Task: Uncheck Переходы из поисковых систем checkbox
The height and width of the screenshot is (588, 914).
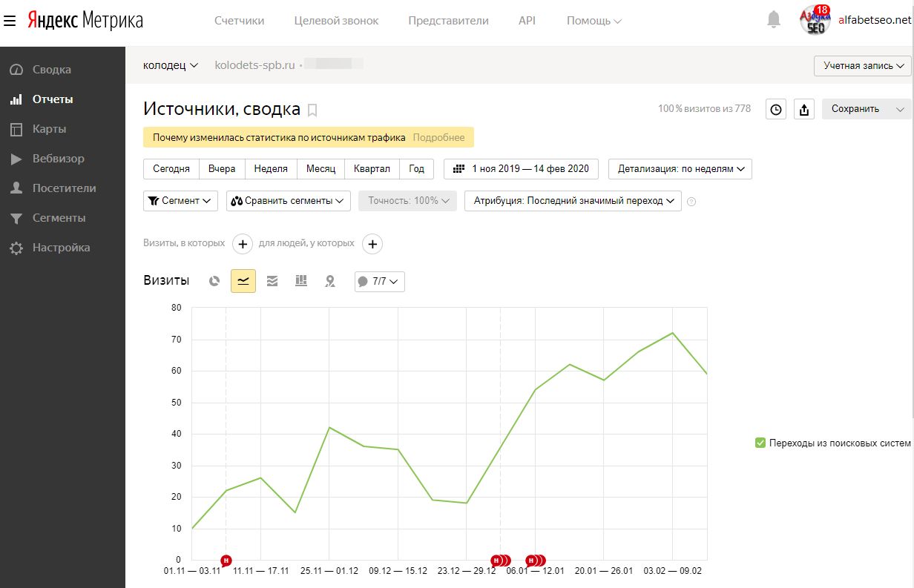Action: click(x=760, y=443)
